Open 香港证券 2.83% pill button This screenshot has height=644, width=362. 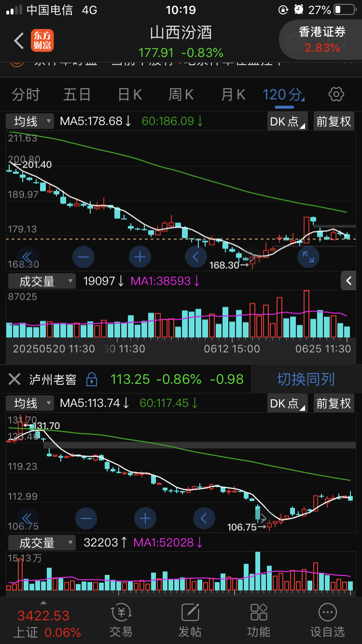coord(321,40)
